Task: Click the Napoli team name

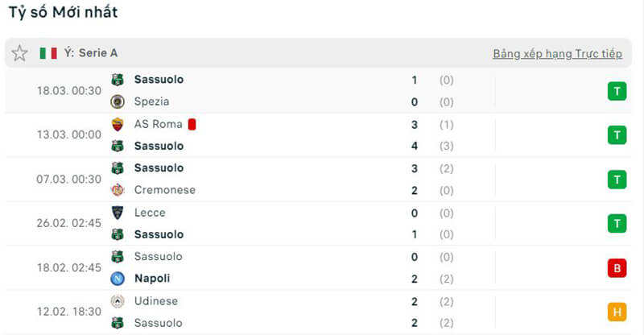Action: coord(153,279)
